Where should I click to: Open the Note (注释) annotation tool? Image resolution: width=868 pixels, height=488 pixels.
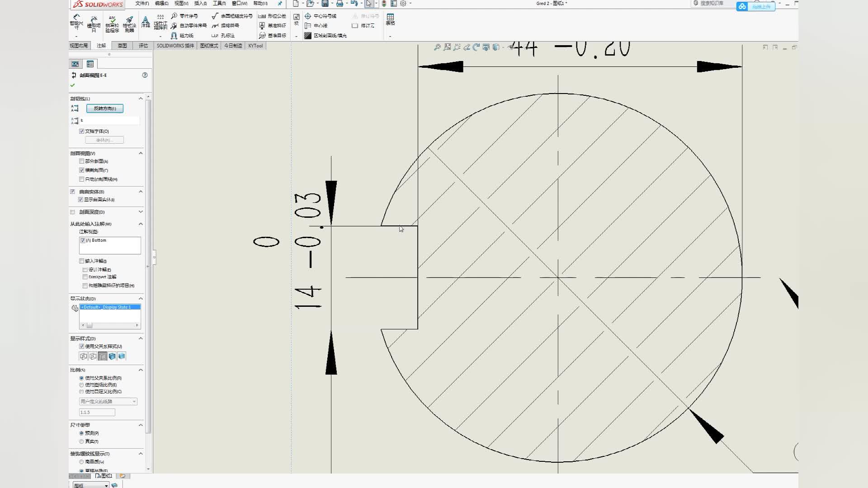[146, 22]
